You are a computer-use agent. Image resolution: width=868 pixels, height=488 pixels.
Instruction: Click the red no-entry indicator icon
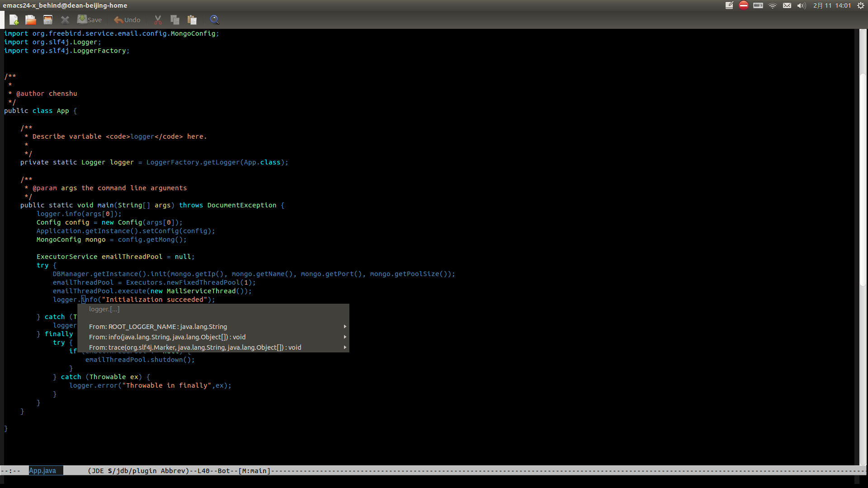point(744,5)
